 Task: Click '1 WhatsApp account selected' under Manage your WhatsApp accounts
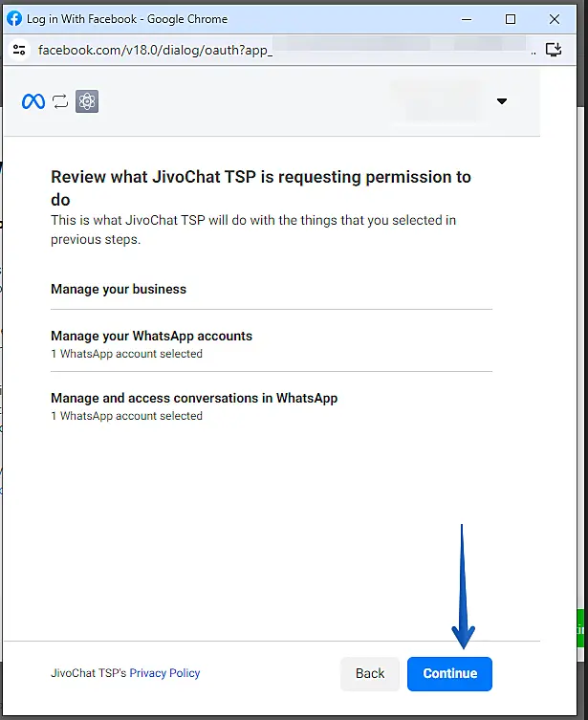click(127, 354)
